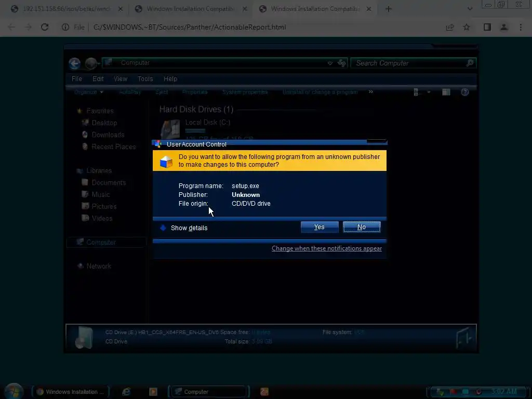
Task: Click the Explorer back button
Action: (75, 63)
